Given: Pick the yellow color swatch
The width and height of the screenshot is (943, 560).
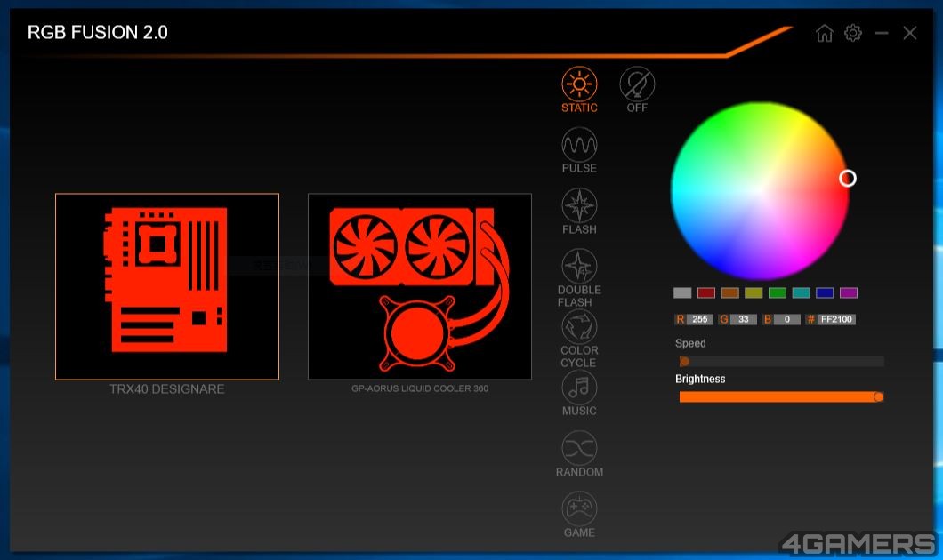Looking at the screenshot, I should coord(754,292).
